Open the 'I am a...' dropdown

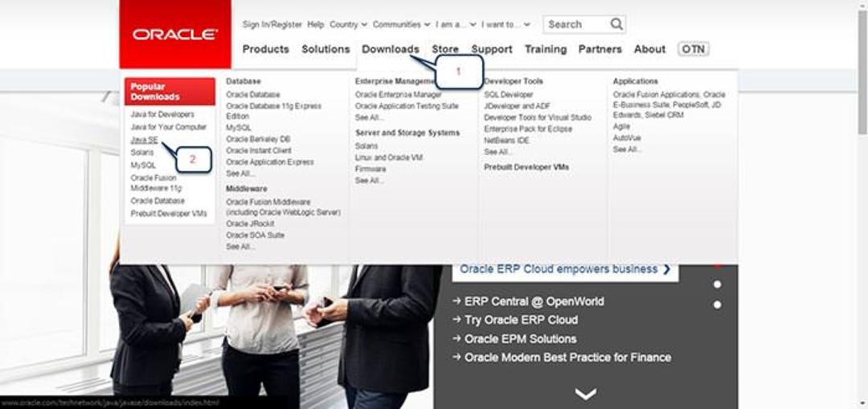point(456,24)
